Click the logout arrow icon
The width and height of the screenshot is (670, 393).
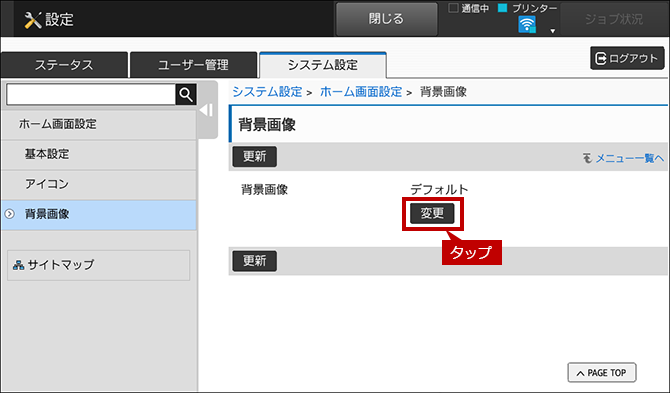tap(601, 58)
